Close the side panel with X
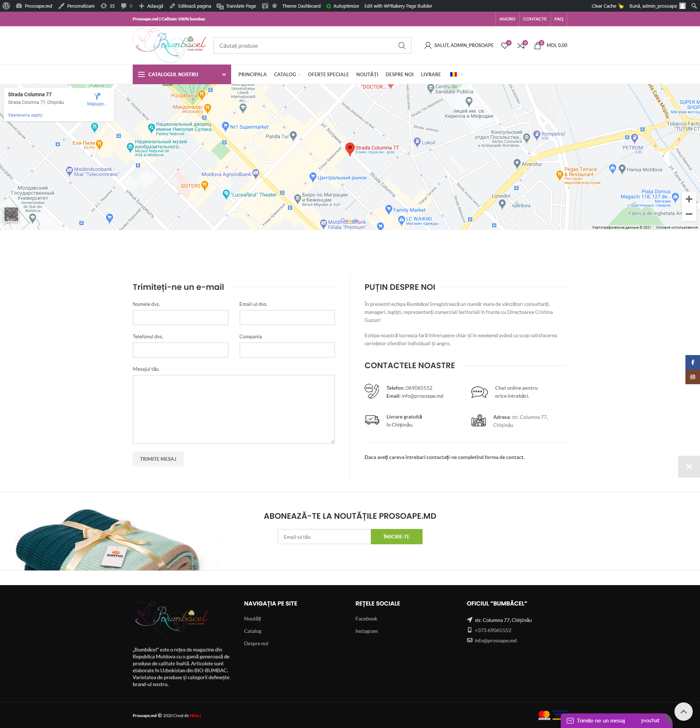The width and height of the screenshot is (700, 728). pos(688,467)
